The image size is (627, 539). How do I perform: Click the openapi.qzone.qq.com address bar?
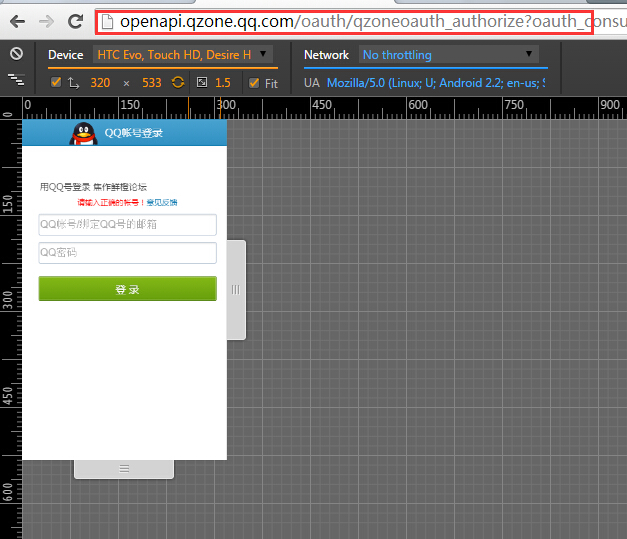[344, 22]
